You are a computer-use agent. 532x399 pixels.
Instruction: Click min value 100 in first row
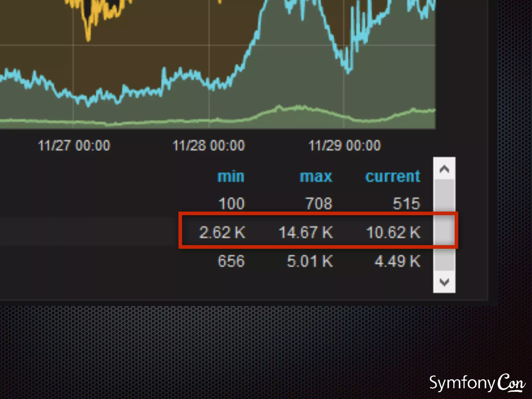[231, 203]
